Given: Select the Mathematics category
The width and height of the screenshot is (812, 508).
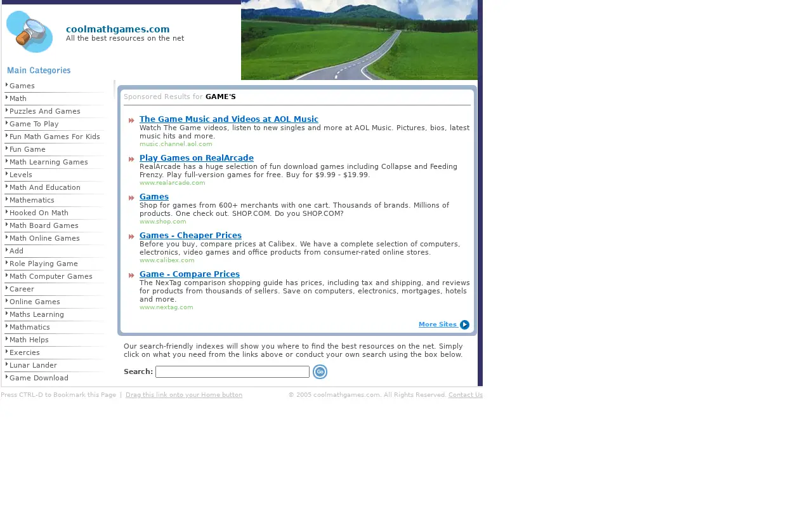Looking at the screenshot, I should pyautogui.click(x=32, y=201).
